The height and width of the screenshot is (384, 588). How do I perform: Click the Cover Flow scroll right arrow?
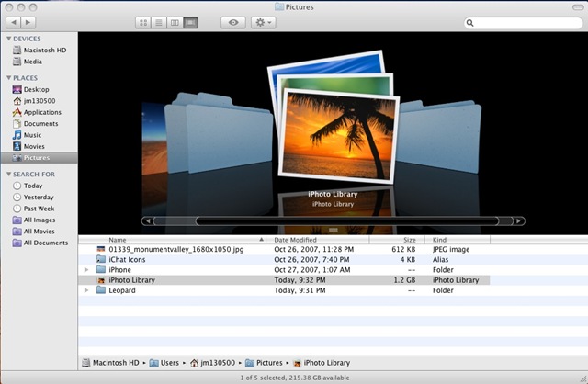point(518,221)
